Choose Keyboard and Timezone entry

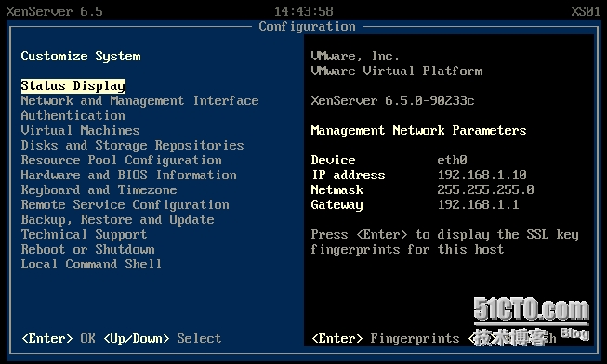[x=99, y=190]
